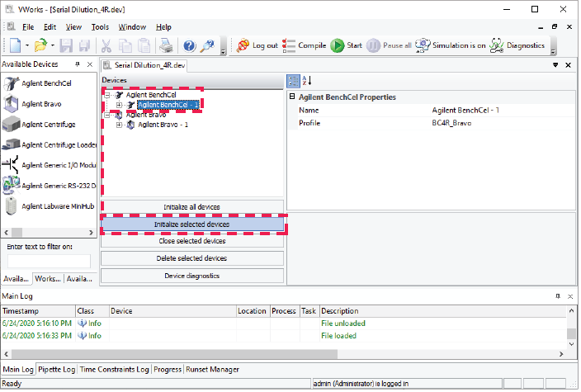This screenshot has width=581, height=392.
Task: Open the Edit menu
Action: pyautogui.click(x=50, y=27)
